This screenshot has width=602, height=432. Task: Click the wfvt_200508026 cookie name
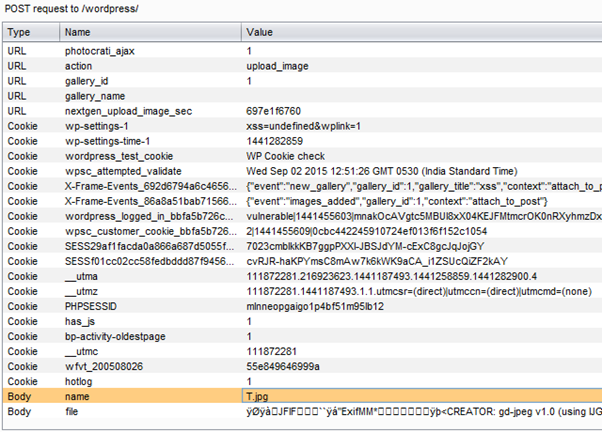coord(106,366)
